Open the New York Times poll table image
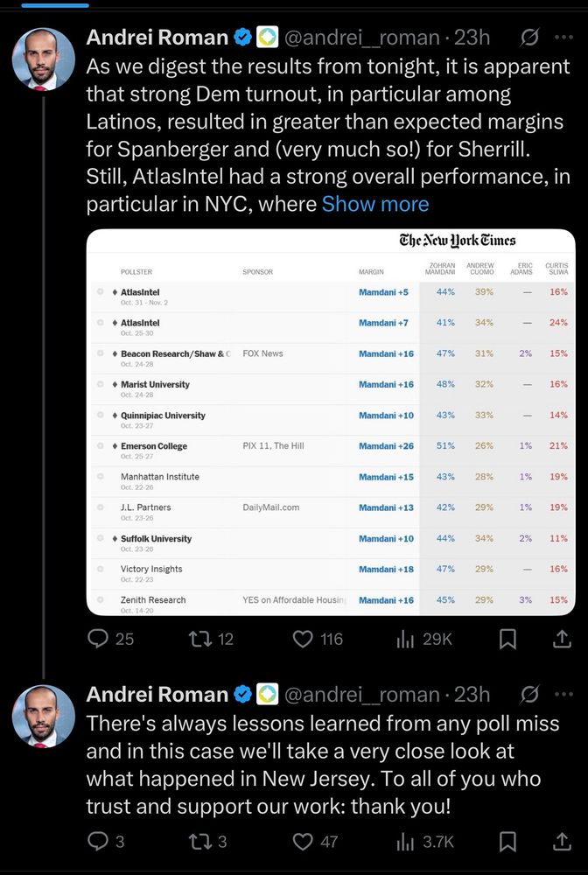The width and height of the screenshot is (588, 875). tap(331, 423)
